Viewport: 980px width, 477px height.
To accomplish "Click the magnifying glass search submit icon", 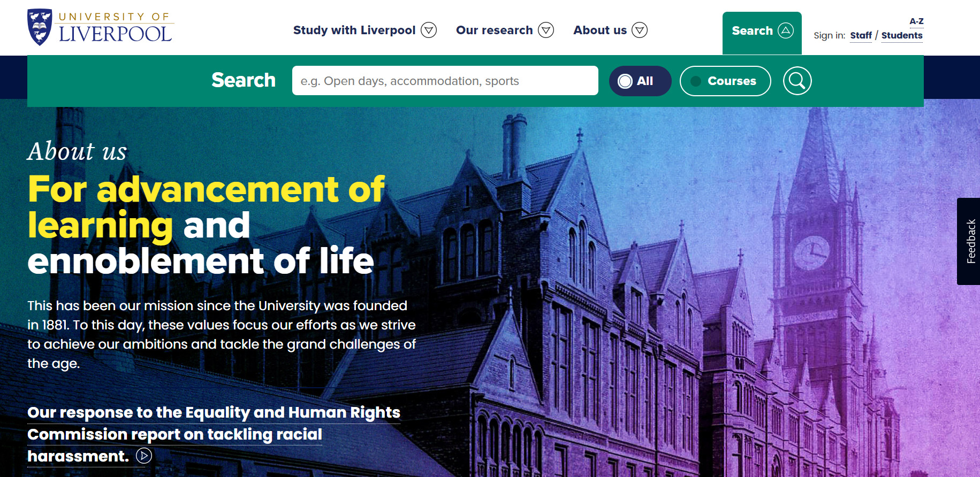I will tap(797, 81).
